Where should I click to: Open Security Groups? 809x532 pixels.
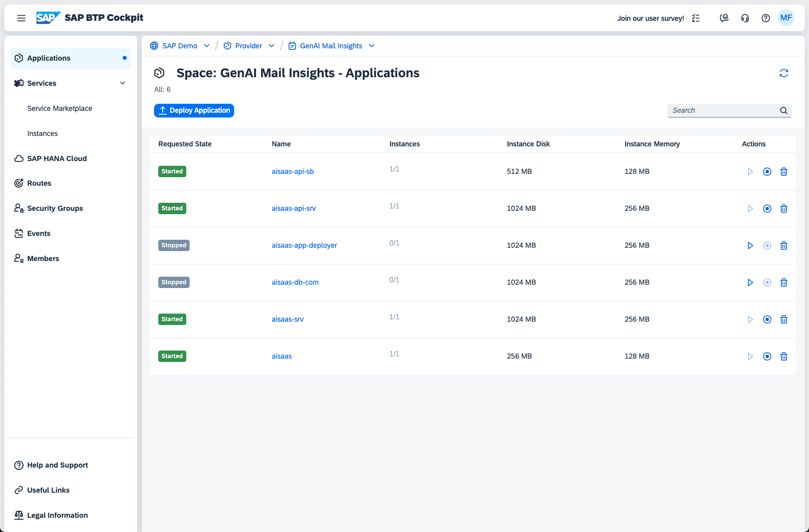tap(55, 208)
